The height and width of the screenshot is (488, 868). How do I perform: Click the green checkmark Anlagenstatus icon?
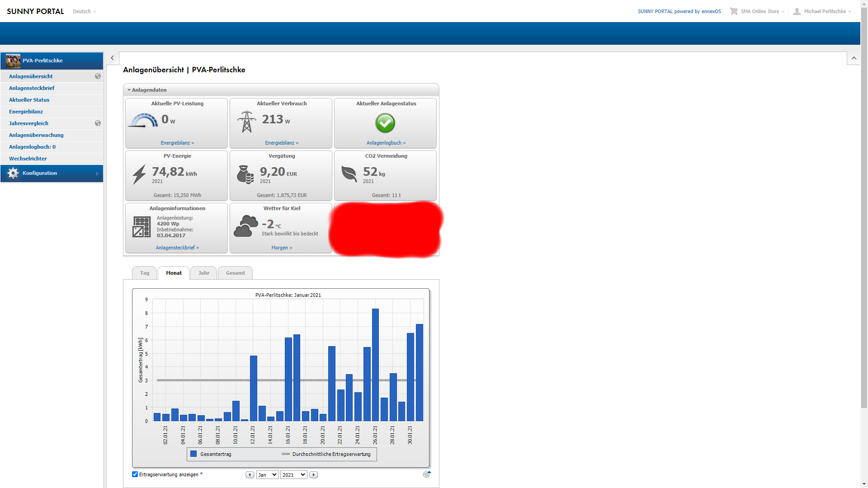click(385, 123)
